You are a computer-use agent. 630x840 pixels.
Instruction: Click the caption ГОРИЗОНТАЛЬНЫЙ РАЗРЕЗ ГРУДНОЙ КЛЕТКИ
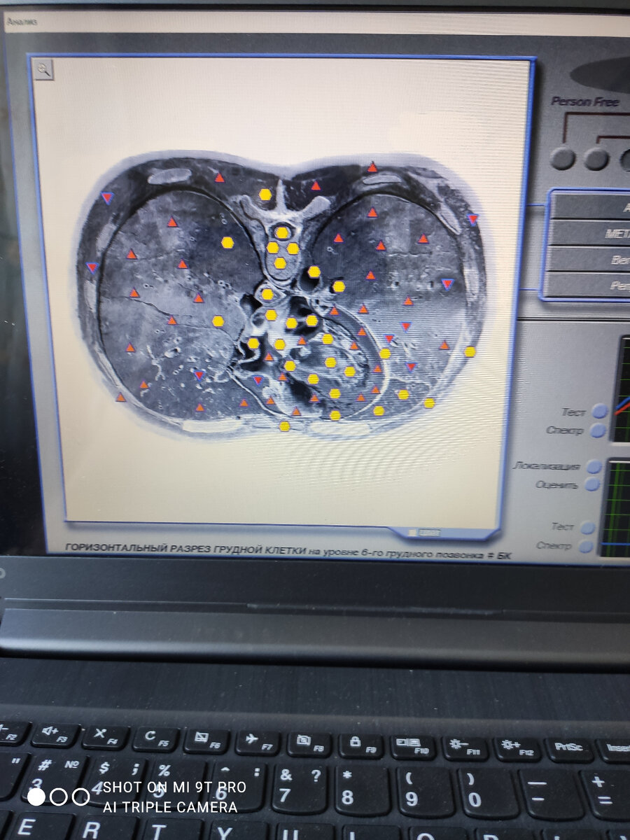pos(185,549)
